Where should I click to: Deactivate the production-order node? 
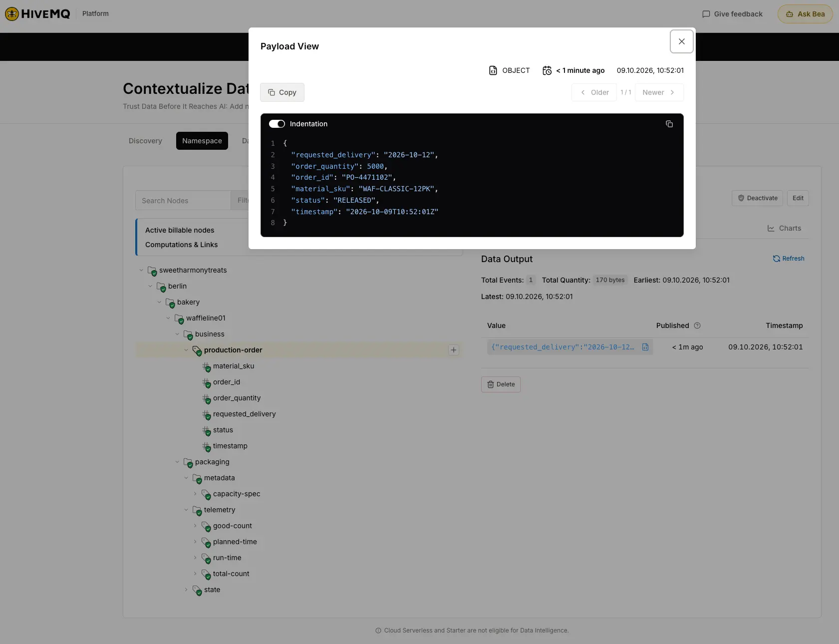pyautogui.click(x=758, y=198)
